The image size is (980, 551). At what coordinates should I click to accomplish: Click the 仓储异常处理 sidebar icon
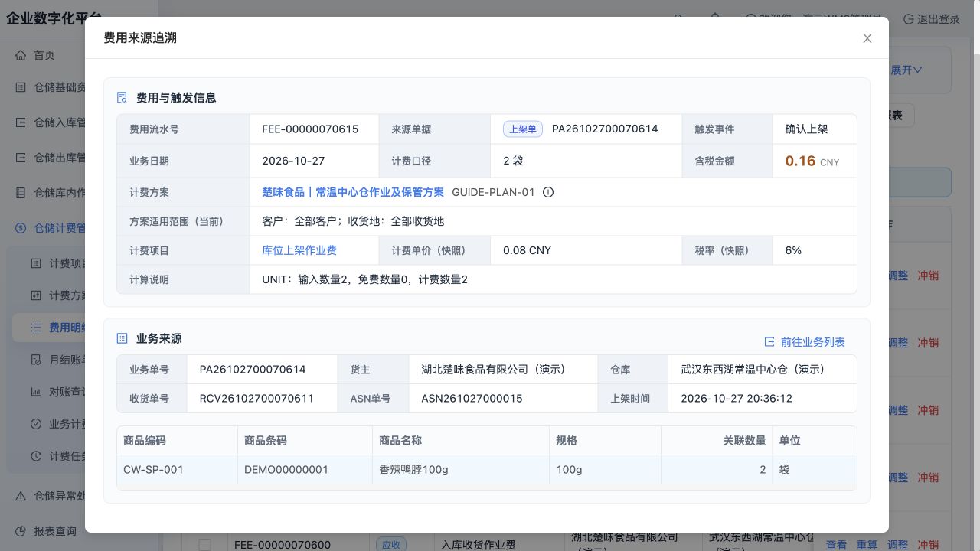tap(21, 496)
